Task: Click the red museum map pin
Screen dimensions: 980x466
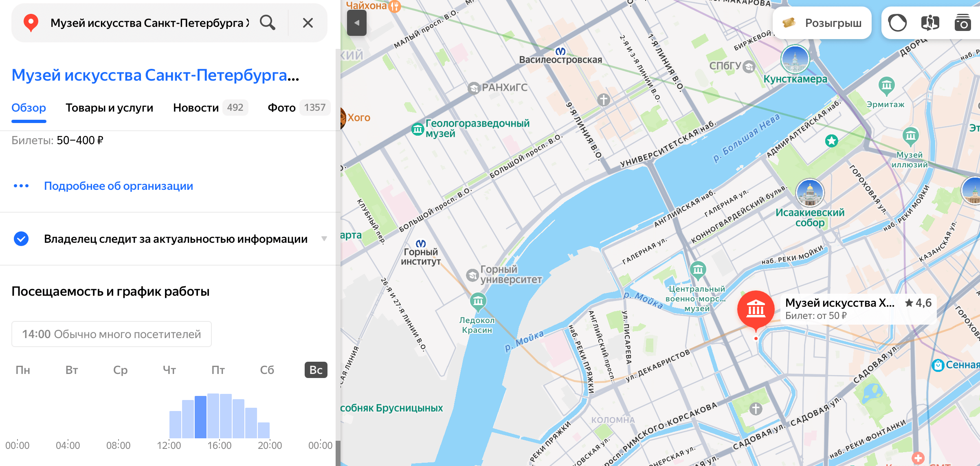Action: click(x=756, y=310)
